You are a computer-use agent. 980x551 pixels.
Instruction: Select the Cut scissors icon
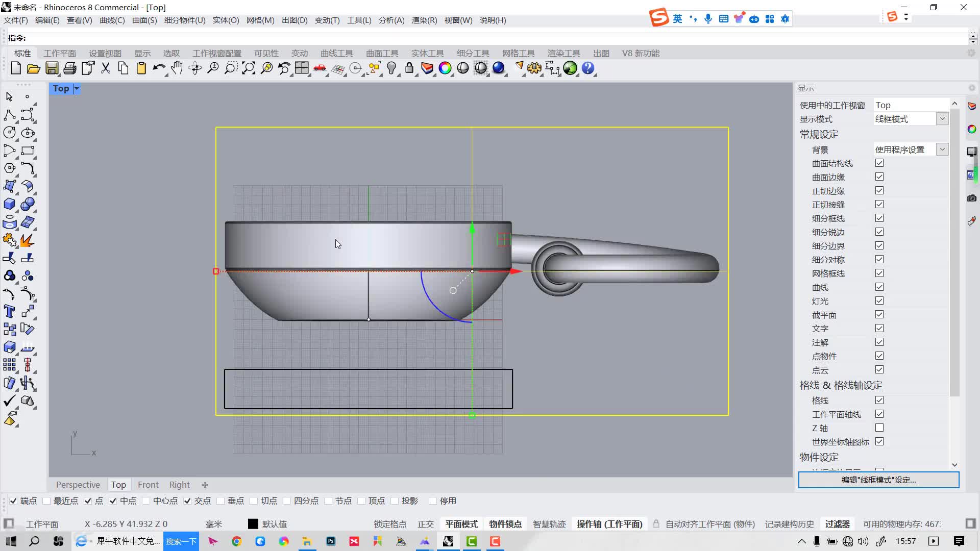106,68
